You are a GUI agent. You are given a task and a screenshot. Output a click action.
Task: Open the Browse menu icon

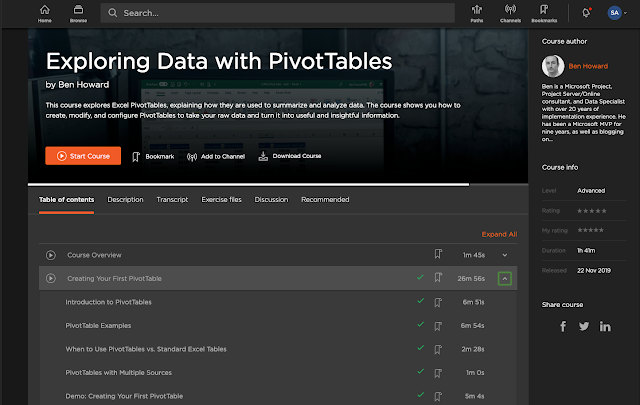(x=78, y=13)
